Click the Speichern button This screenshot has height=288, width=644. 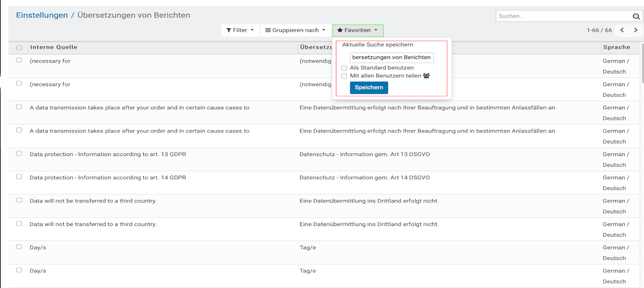[369, 87]
